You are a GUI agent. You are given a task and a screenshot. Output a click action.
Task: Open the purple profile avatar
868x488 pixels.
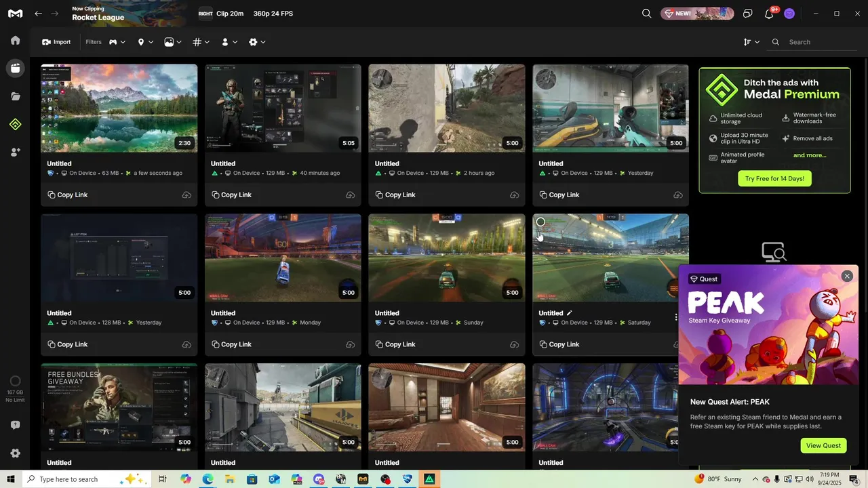[x=789, y=14]
